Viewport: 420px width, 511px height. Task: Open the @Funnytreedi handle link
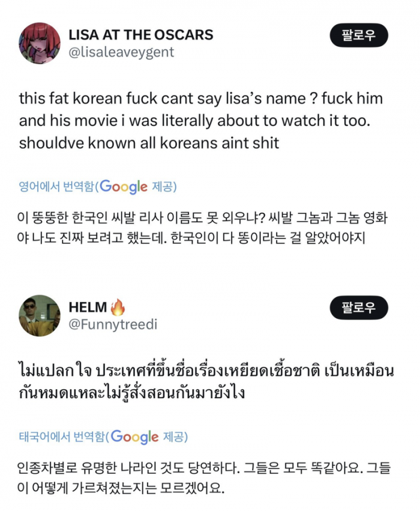point(113,325)
